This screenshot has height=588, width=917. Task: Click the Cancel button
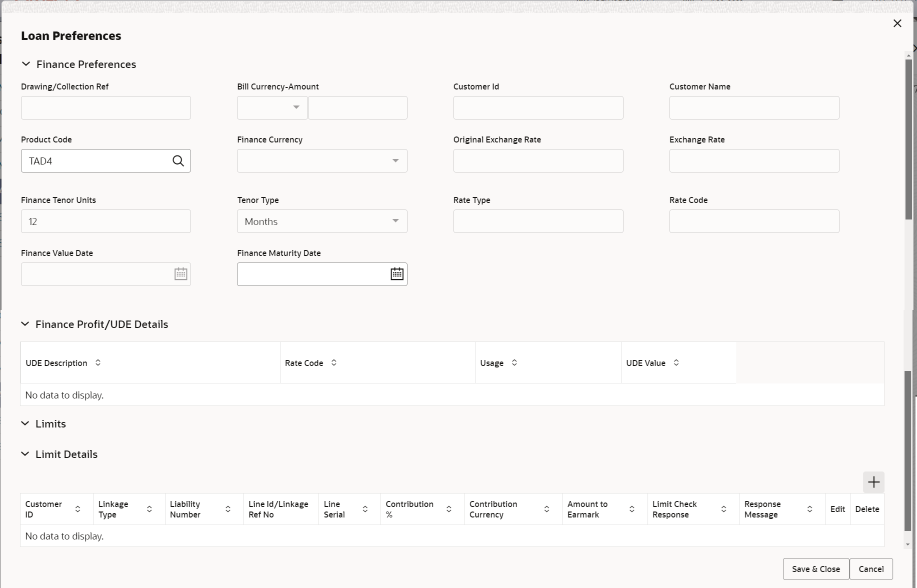871,569
